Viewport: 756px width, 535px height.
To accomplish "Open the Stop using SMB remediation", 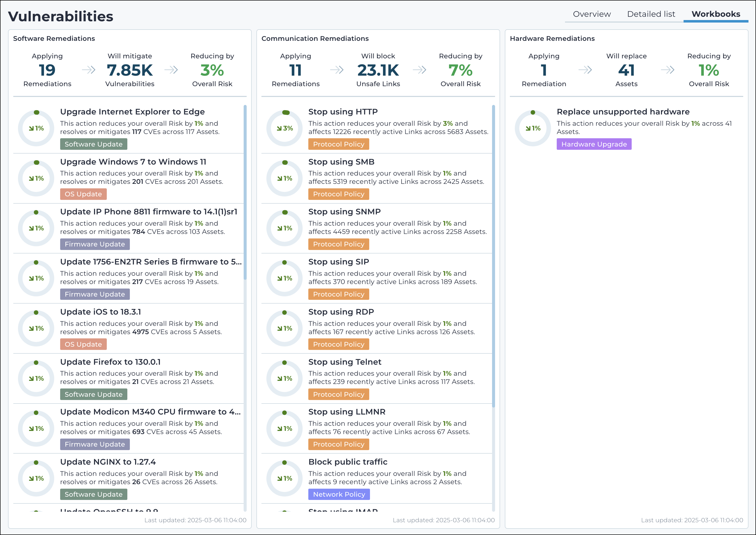I will [341, 162].
